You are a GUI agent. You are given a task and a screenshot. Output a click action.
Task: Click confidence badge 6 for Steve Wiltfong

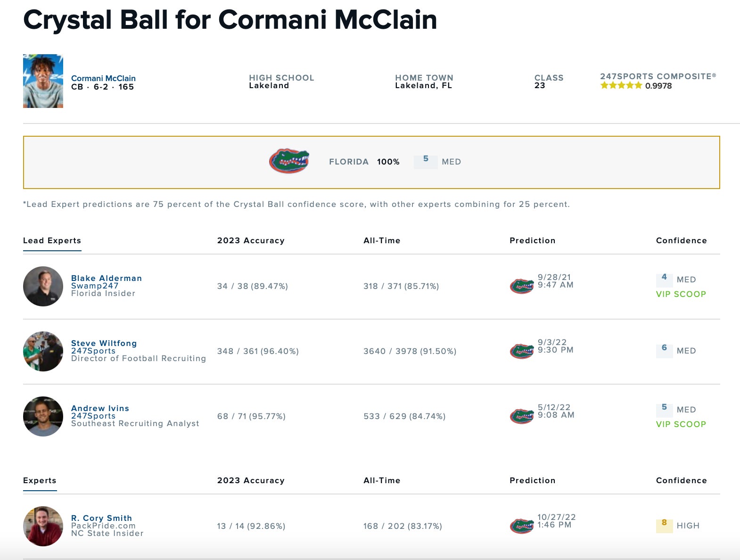[664, 350]
